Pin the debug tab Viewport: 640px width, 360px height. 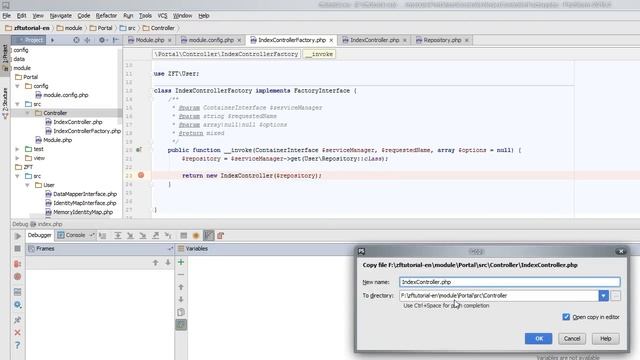18,320
